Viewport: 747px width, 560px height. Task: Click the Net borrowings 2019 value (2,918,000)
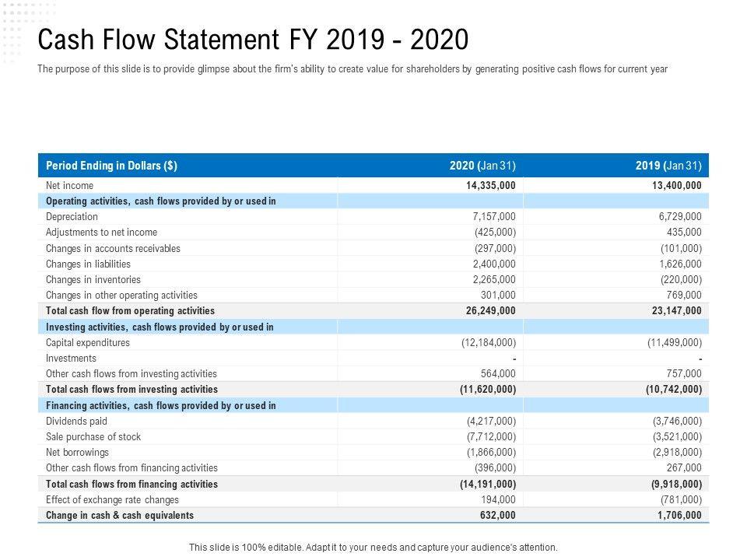pyautogui.click(x=677, y=452)
